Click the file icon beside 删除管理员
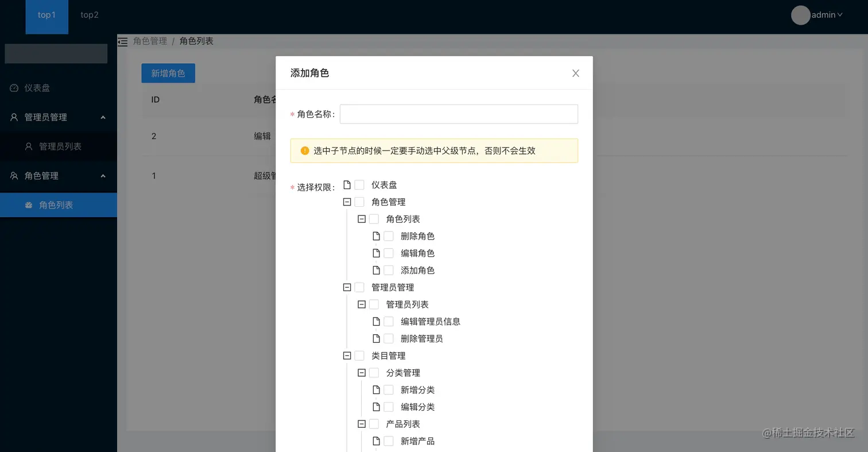This screenshot has width=868, height=452. [376, 339]
